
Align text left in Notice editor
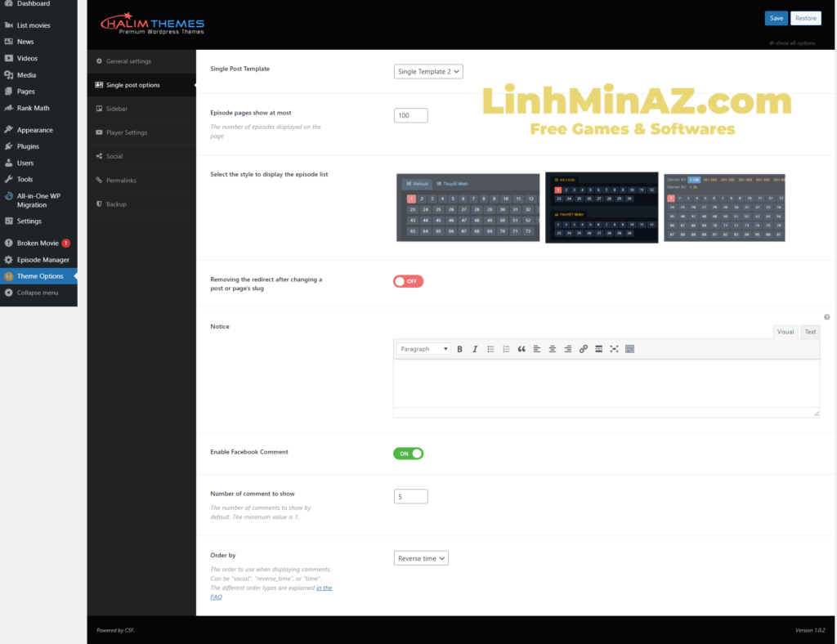tap(537, 349)
